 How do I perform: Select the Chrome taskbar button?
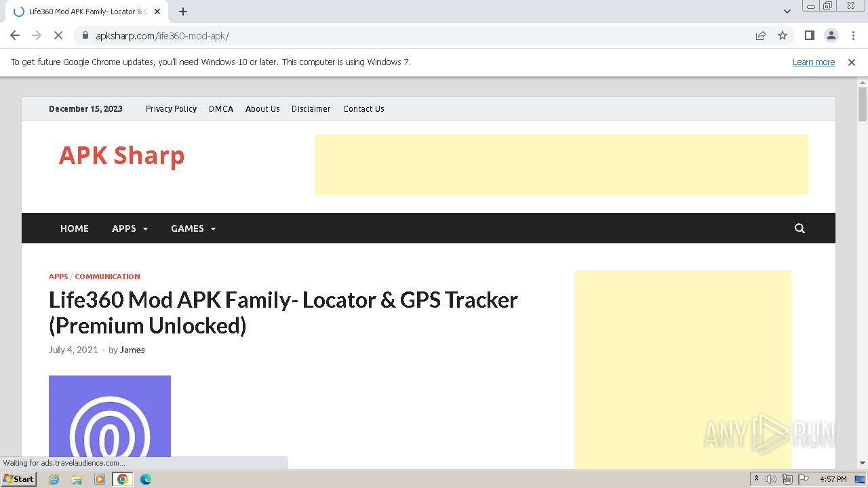pyautogui.click(x=122, y=479)
